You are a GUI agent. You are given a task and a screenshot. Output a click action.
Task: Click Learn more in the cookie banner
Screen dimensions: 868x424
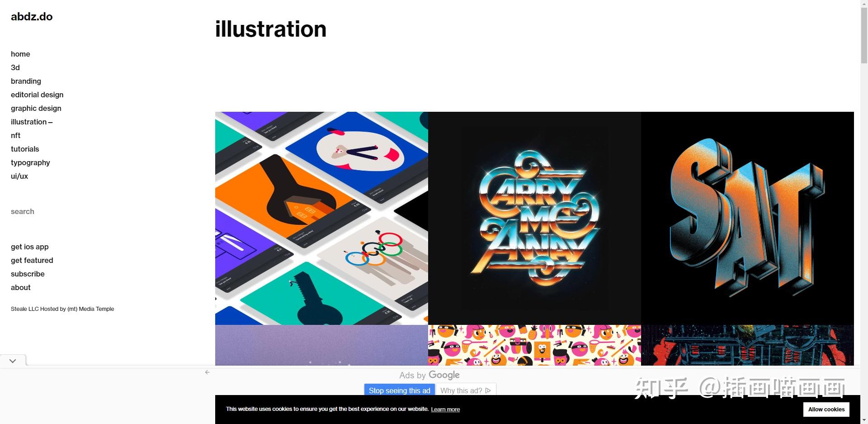click(445, 409)
